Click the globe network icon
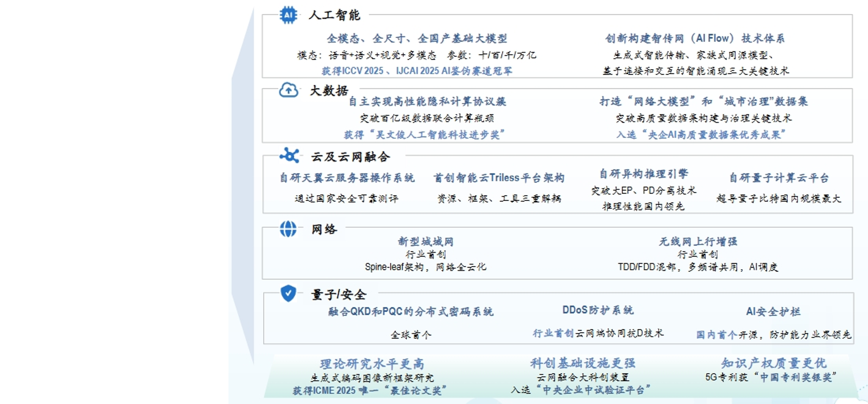The height and width of the screenshot is (404, 868). coord(288,229)
